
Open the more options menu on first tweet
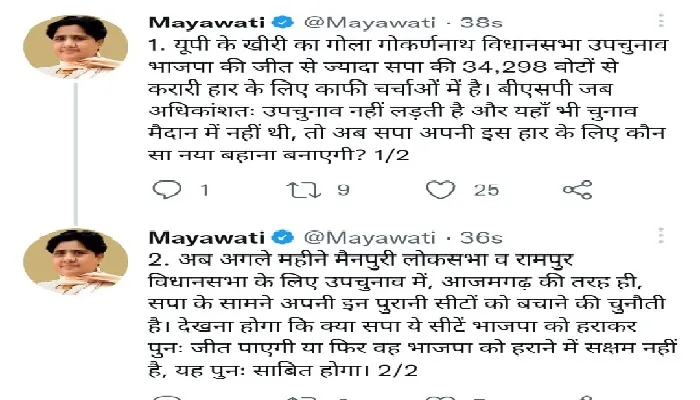(x=661, y=21)
